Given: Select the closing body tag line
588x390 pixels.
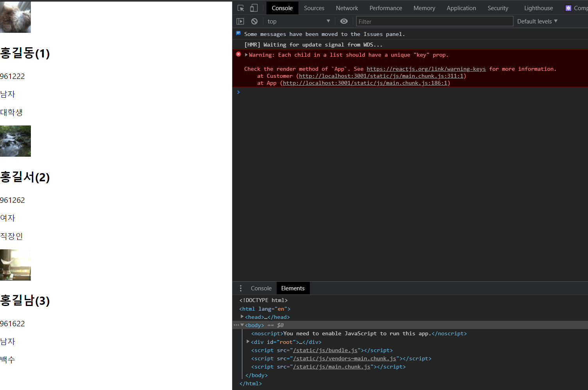Looking at the screenshot, I should (x=257, y=376).
